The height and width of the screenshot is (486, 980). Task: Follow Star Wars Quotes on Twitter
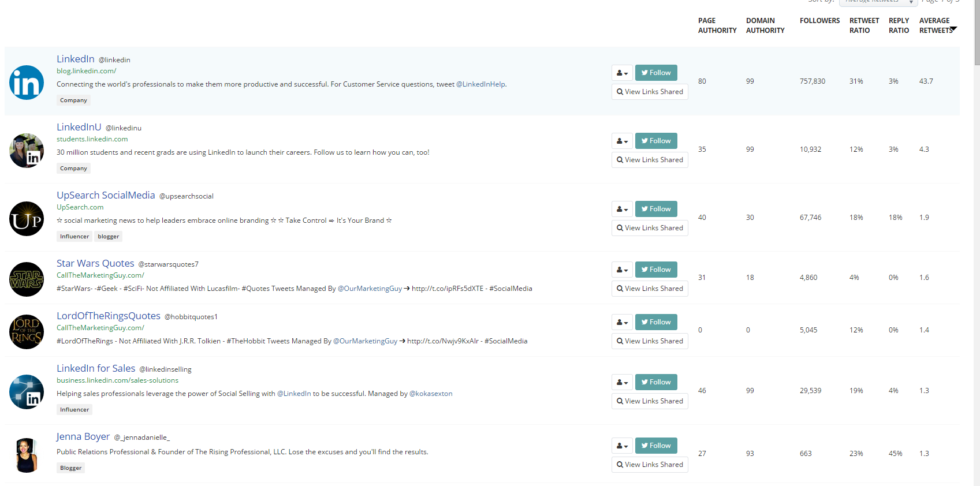coord(656,270)
